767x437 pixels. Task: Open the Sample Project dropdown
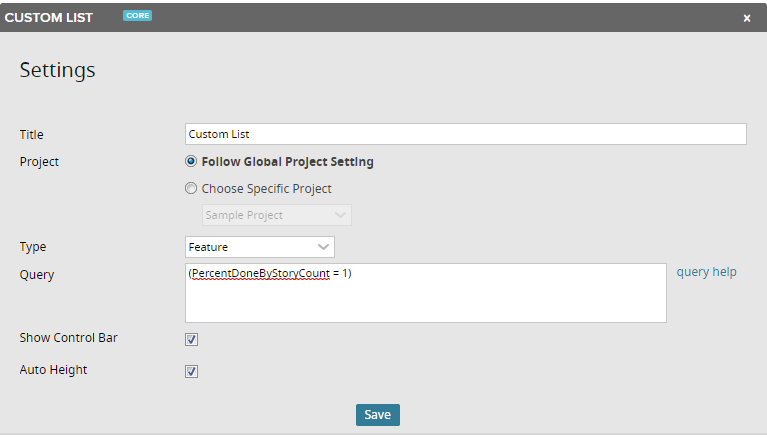(x=277, y=215)
